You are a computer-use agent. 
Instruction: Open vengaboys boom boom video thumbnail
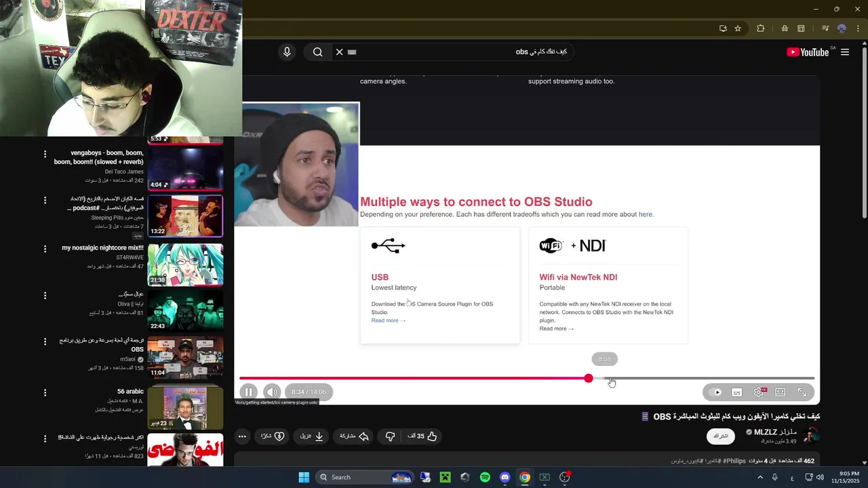185,169
